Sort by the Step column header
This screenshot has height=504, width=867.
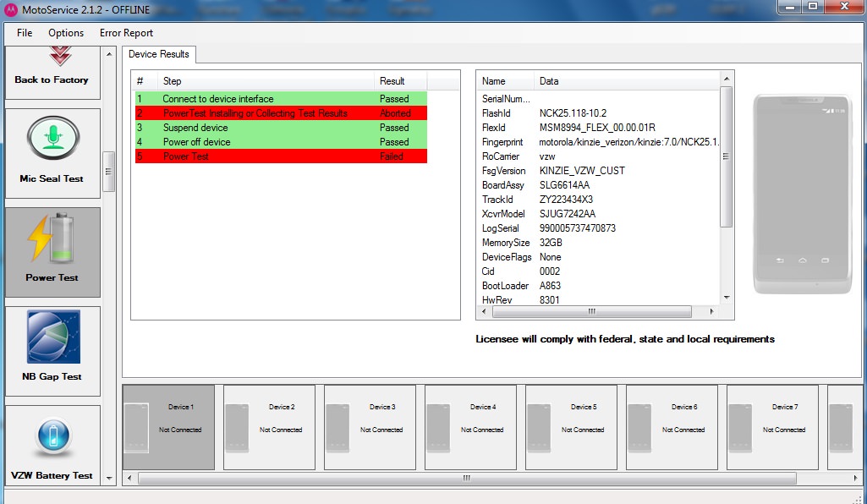[266, 80]
